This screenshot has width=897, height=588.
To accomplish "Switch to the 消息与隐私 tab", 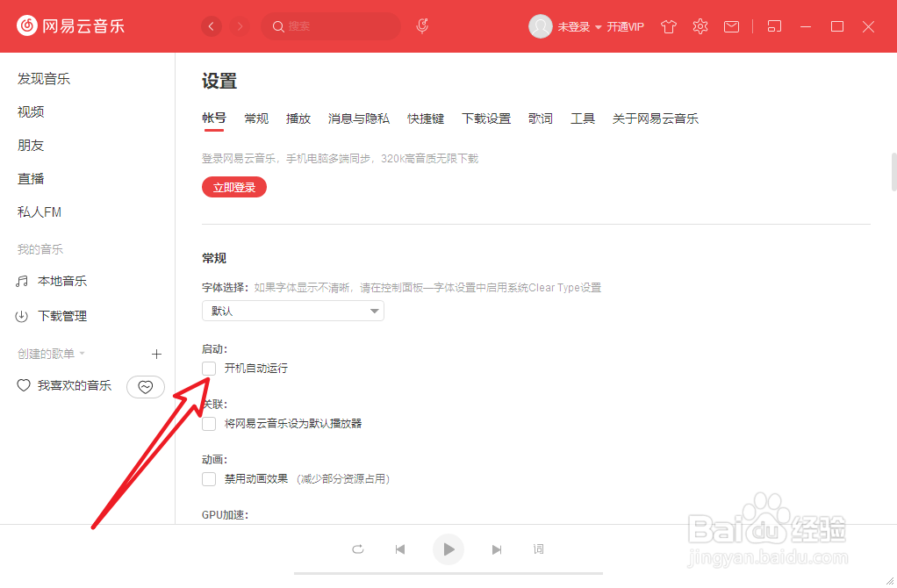I will (x=359, y=118).
